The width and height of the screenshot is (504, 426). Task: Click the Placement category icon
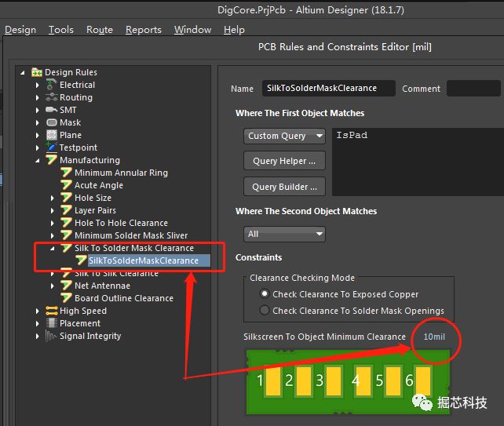pos(52,323)
